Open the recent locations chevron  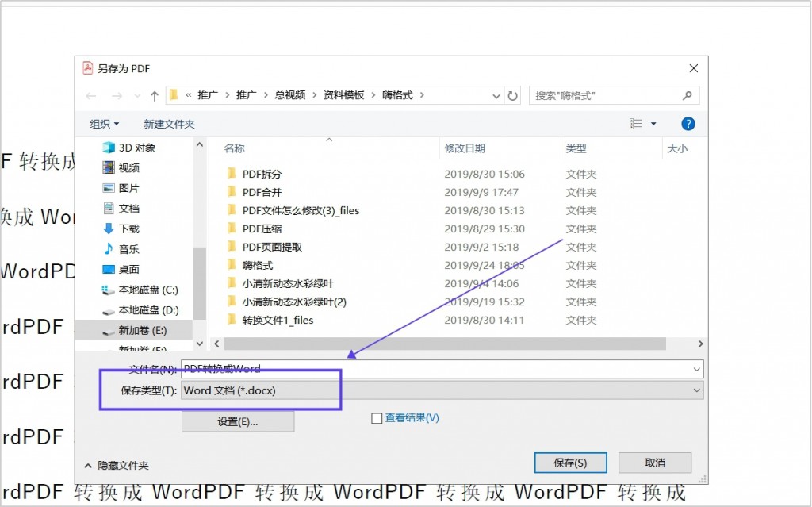[136, 96]
